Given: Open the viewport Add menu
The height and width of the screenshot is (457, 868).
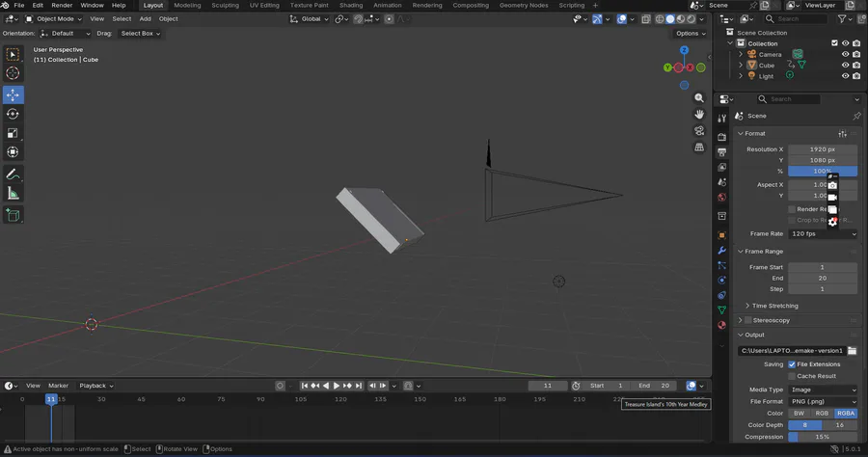Looking at the screenshot, I should [145, 19].
